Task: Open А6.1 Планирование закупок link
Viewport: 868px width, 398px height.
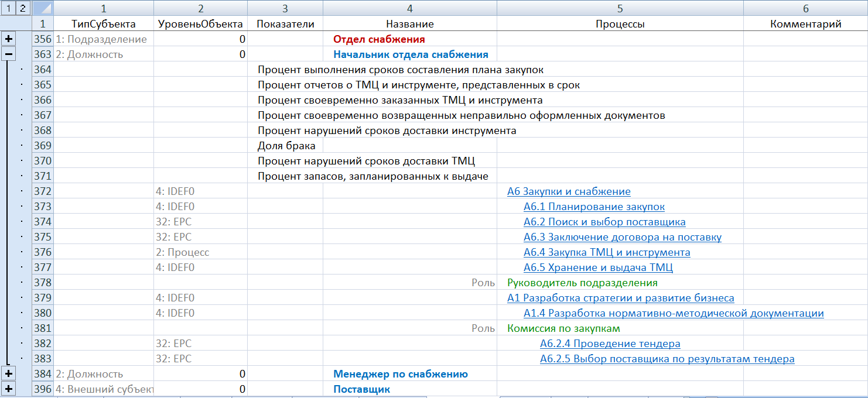Action: [594, 207]
